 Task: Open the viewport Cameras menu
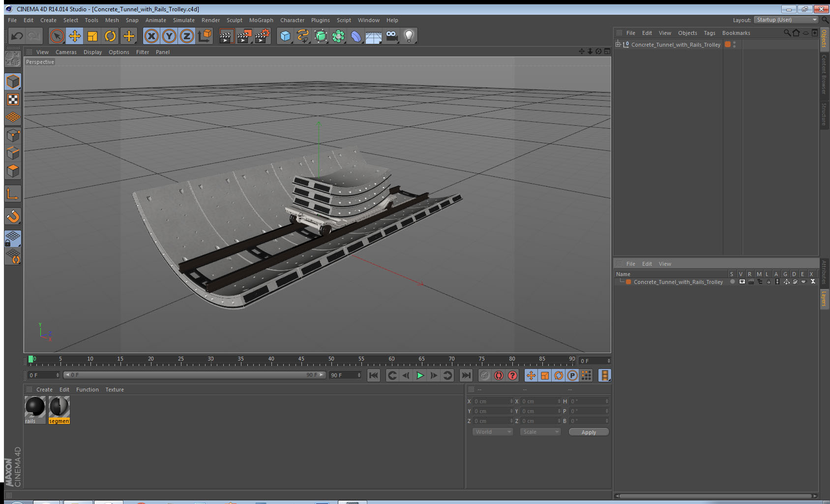(x=66, y=52)
